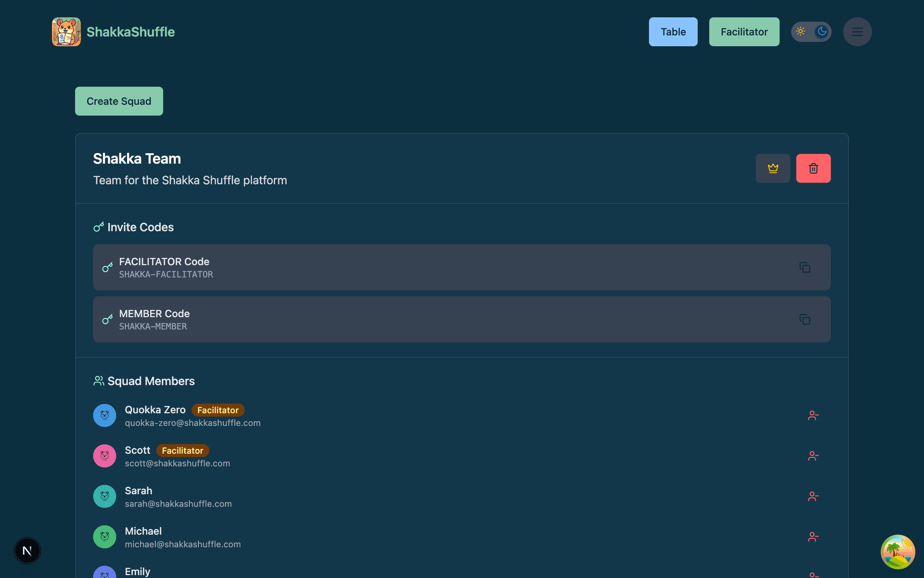This screenshot has width=924, height=578.
Task: Open the hamburger menu
Action: [858, 31]
